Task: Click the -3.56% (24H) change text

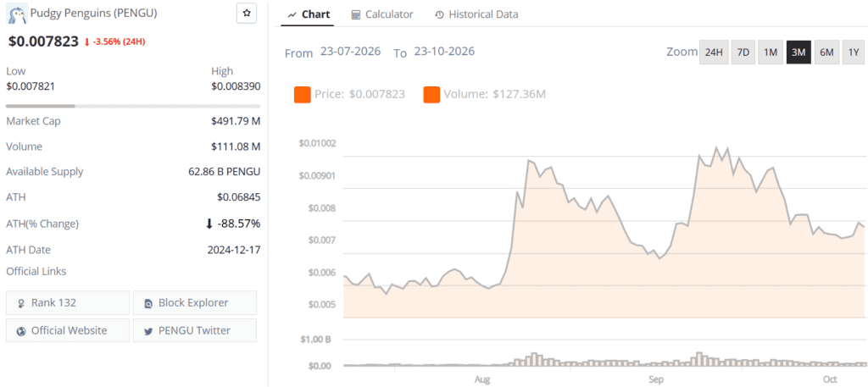Action: pos(119,41)
